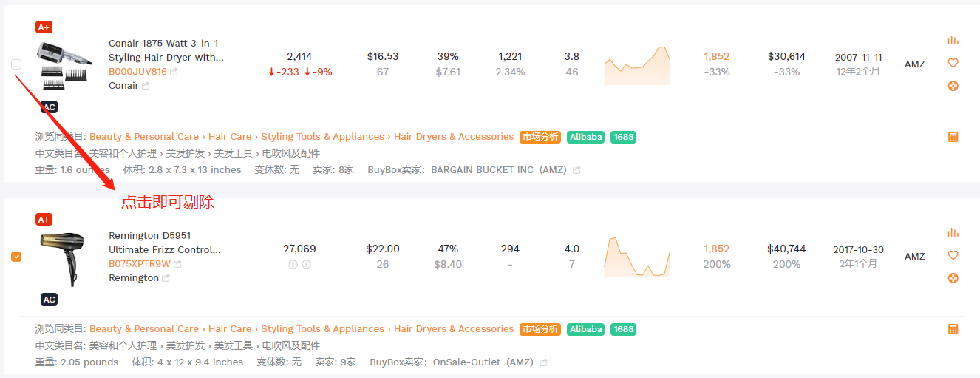980x378 pixels.
Task: Open bar chart icon for Conair row
Action: [953, 40]
